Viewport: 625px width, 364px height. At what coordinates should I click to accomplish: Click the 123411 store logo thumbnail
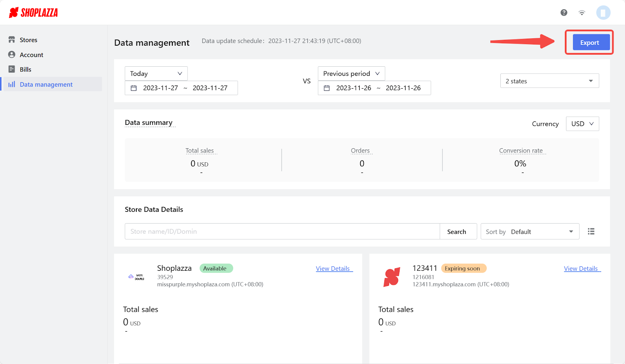tap(392, 277)
